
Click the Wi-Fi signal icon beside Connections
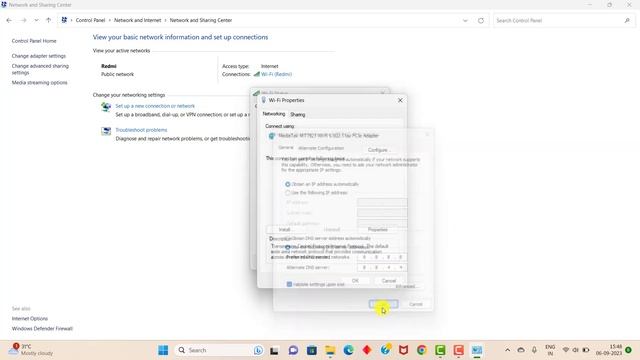pos(256,74)
